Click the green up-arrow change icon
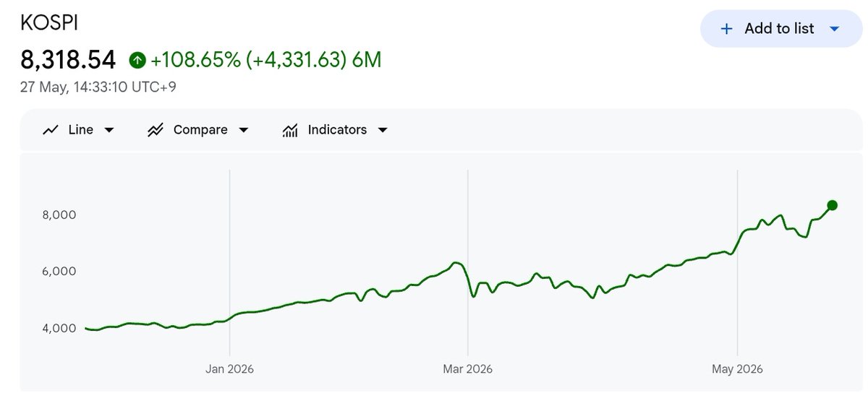Image resolution: width=868 pixels, height=393 pixels. (x=137, y=61)
